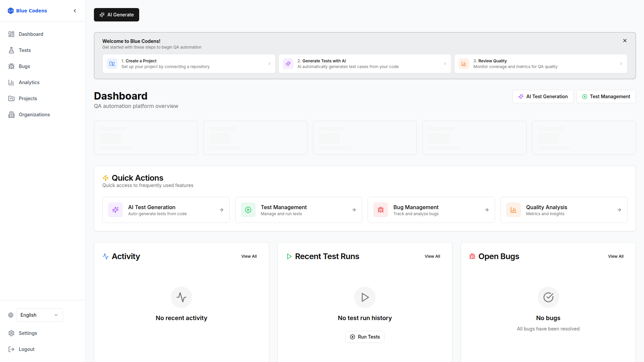
Task: Click the top-right Test Management button
Action: coord(606,97)
